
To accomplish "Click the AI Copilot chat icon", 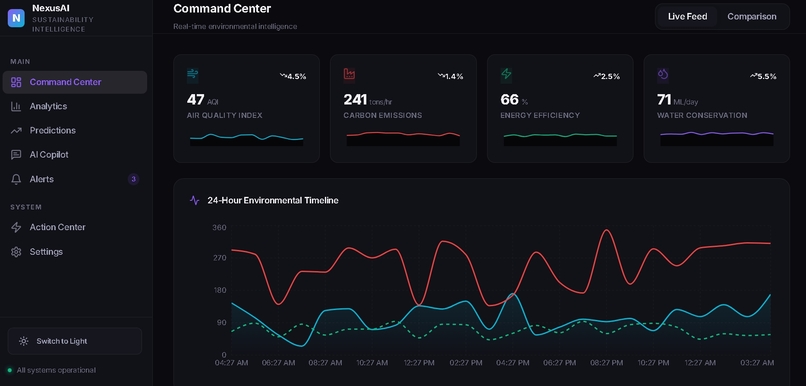I will (16, 155).
